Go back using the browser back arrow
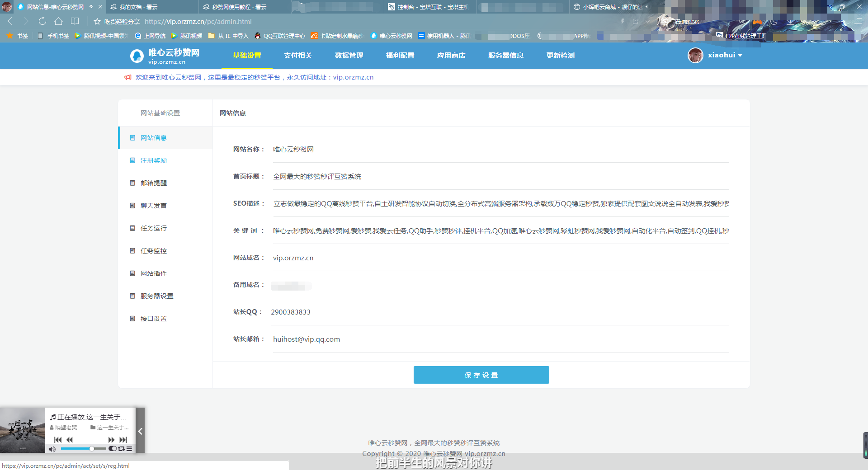The height and width of the screenshot is (470, 868). [10, 21]
